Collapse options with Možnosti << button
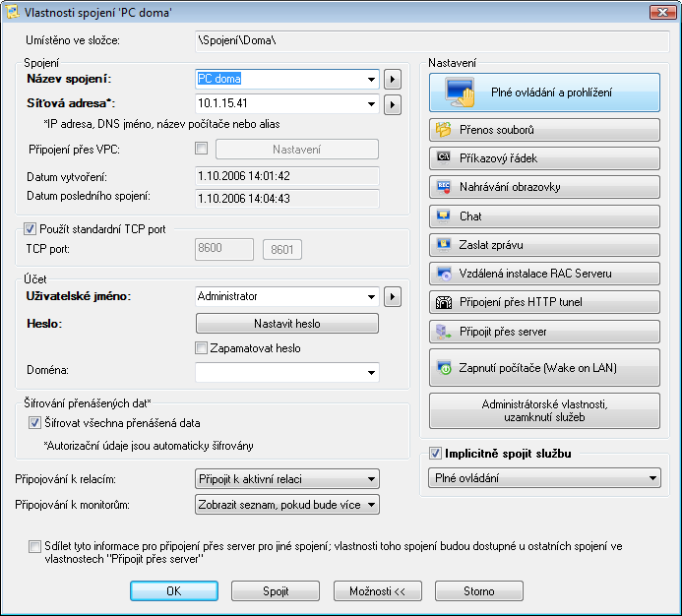Image resolution: width=682 pixels, height=616 pixels. pyautogui.click(x=378, y=590)
